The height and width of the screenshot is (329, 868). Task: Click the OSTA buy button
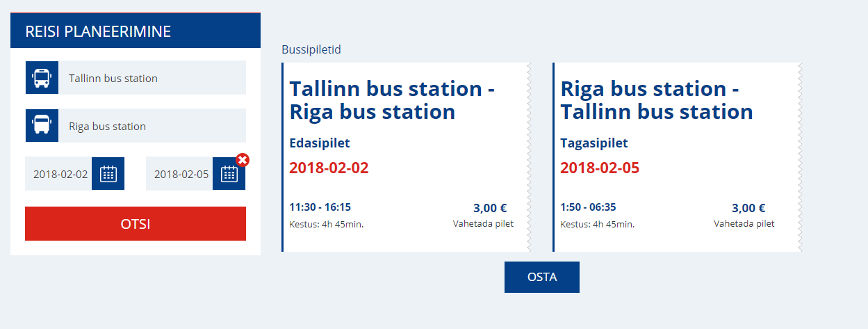[x=542, y=277]
